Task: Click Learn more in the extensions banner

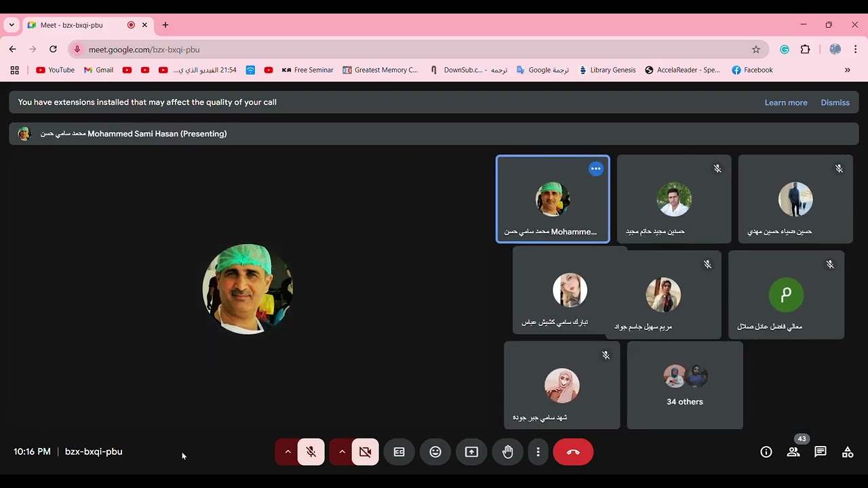Action: [786, 102]
